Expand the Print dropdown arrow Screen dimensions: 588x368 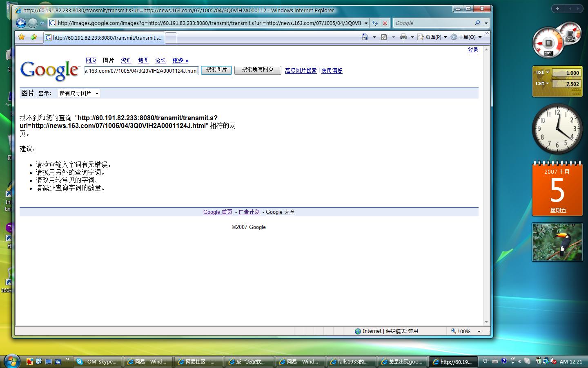click(412, 37)
